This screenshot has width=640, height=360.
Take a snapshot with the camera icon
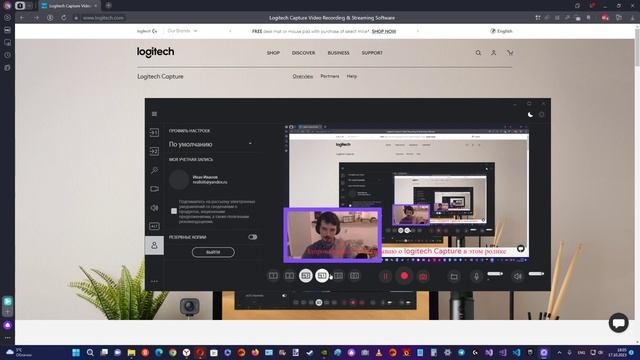click(x=423, y=276)
